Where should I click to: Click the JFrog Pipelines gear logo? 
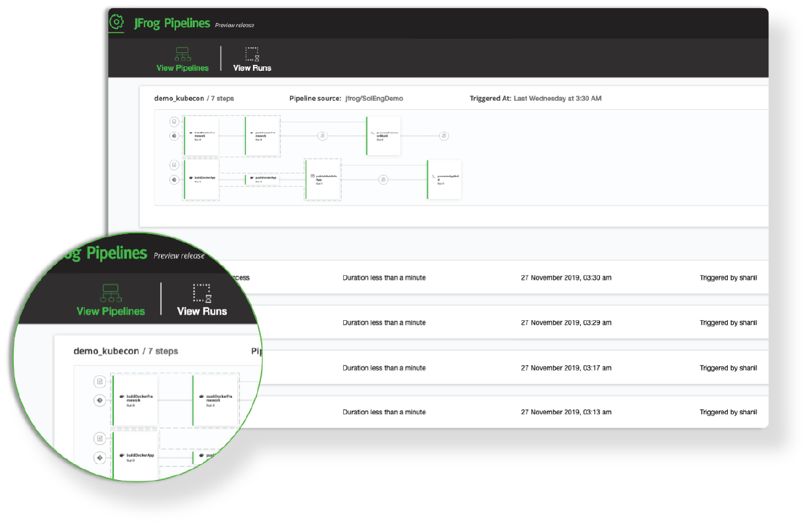(x=117, y=23)
